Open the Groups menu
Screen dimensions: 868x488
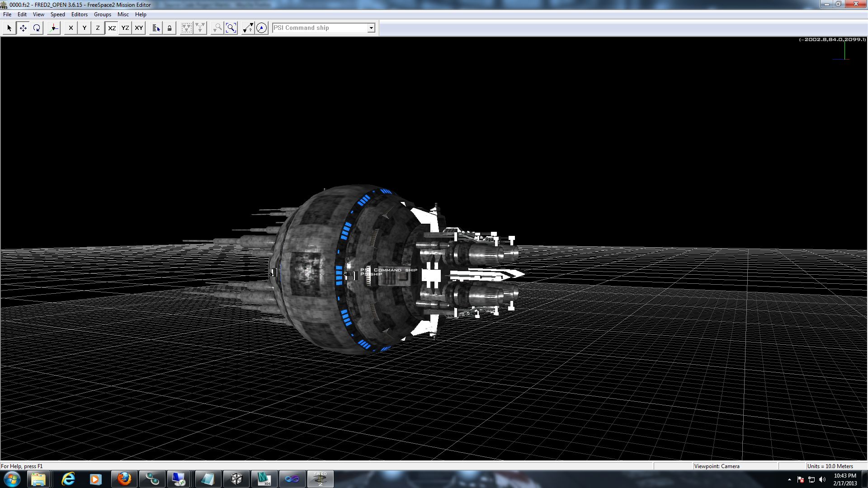coord(102,14)
